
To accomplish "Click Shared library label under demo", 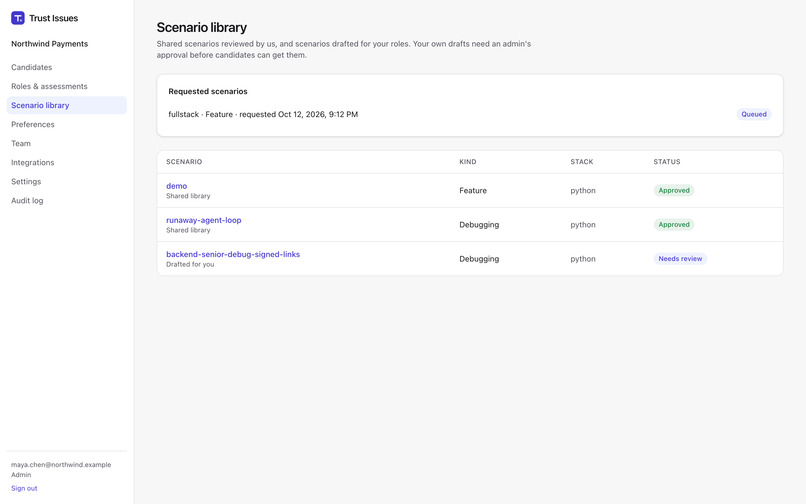I will pos(188,196).
